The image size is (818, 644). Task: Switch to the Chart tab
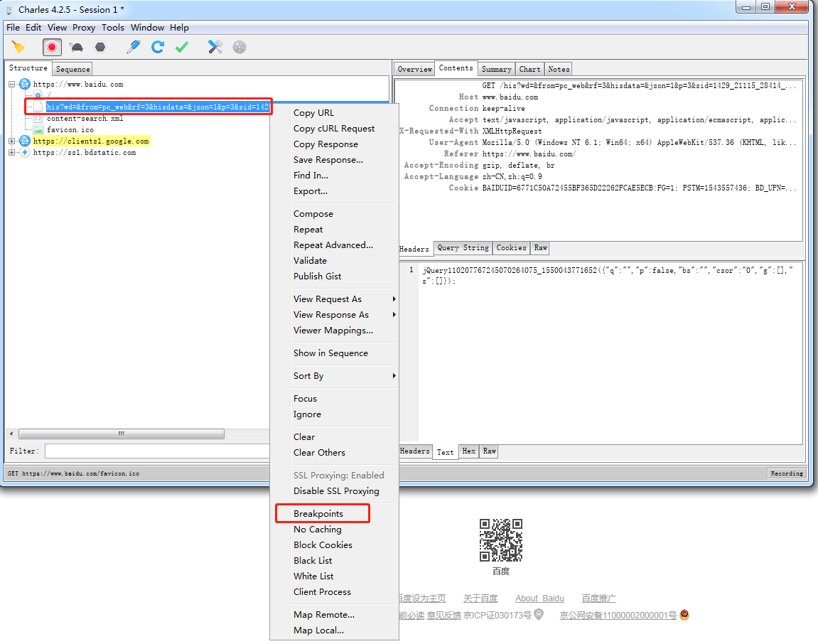(529, 69)
